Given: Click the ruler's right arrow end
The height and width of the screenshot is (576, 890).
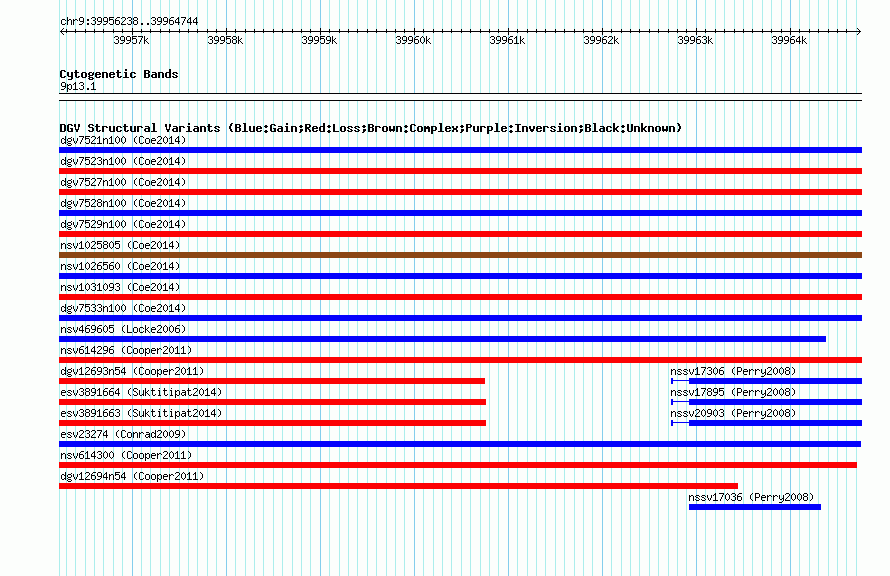Looking at the screenshot, I should pos(859,31).
